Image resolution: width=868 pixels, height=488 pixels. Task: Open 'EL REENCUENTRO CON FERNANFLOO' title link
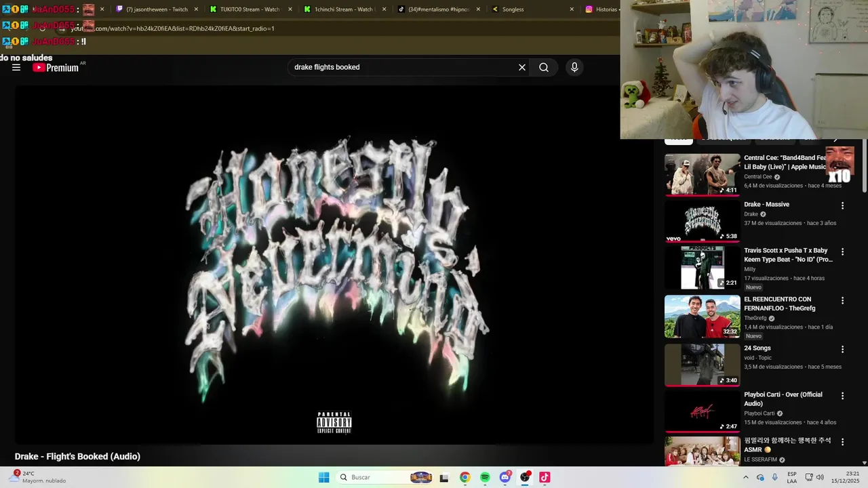coord(780,304)
